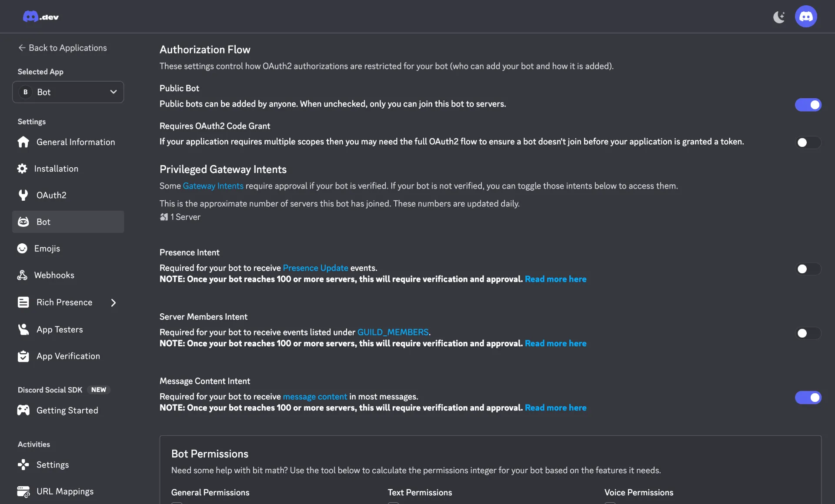Open the Gateway Intents link
Screen dimensions: 835x504
pyautogui.click(x=213, y=186)
